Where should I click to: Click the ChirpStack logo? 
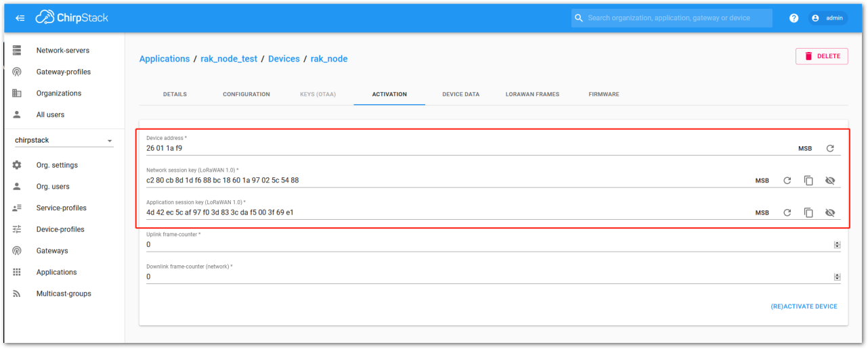pyautogui.click(x=72, y=18)
